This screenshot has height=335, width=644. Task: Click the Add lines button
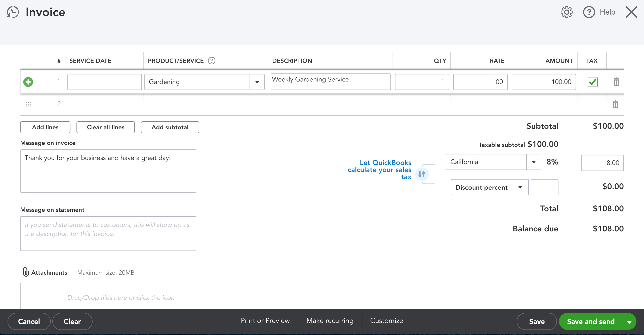point(45,127)
